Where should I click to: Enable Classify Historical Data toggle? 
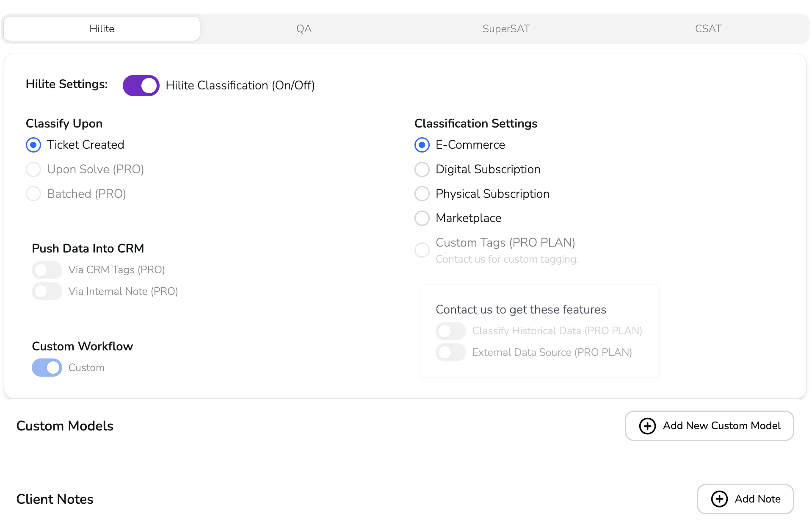point(451,331)
